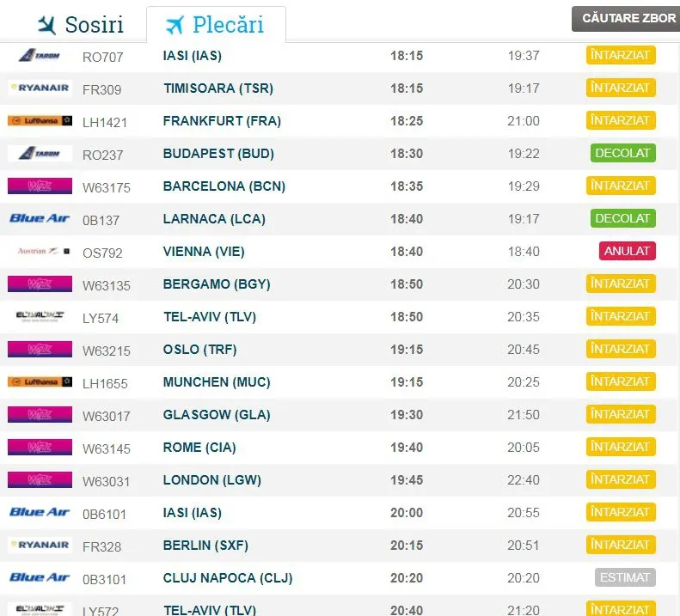Image resolution: width=680 pixels, height=616 pixels.
Task: Click the airplane landing icon beside Sosiri
Action: pyautogui.click(x=46, y=25)
